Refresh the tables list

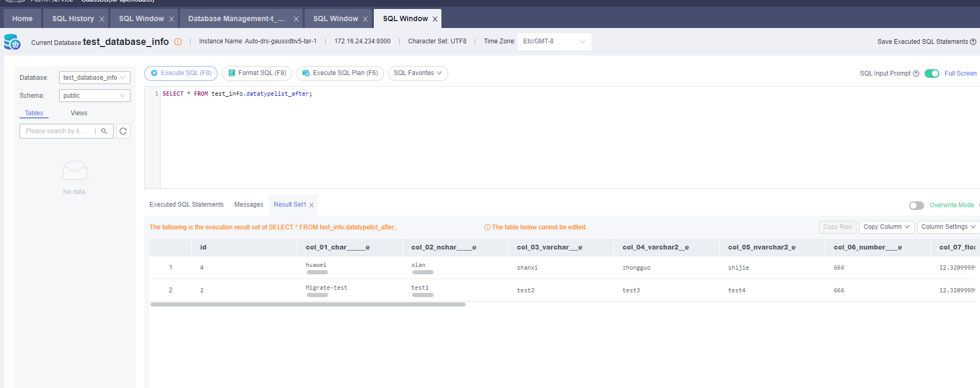123,131
